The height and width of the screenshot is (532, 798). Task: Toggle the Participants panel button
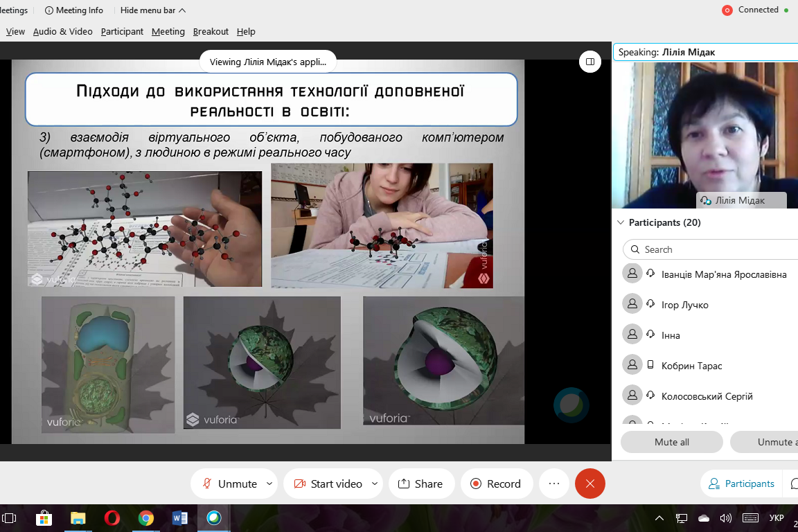click(x=741, y=484)
